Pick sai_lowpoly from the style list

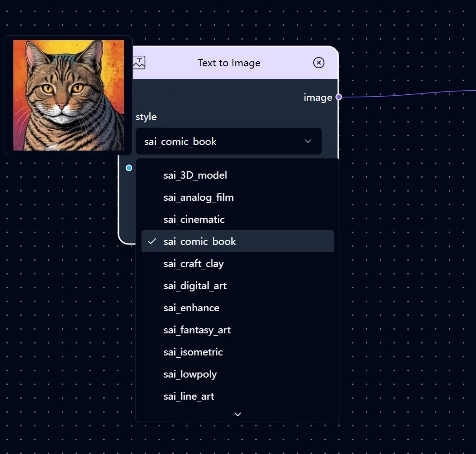click(x=237, y=374)
